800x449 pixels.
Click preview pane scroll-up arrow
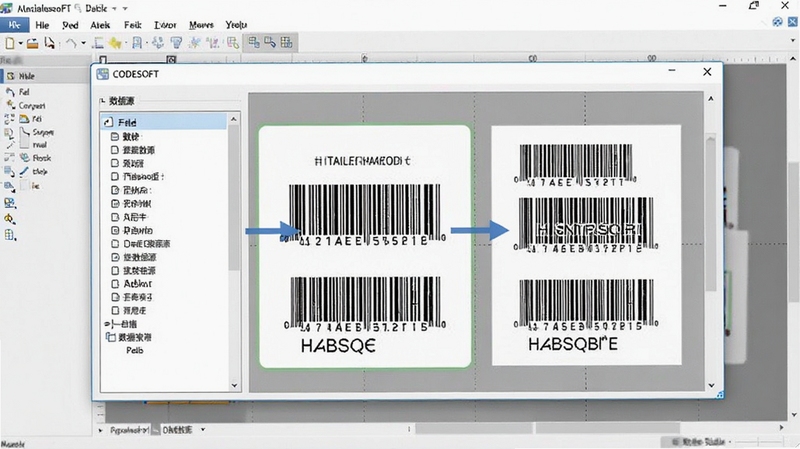click(x=711, y=99)
